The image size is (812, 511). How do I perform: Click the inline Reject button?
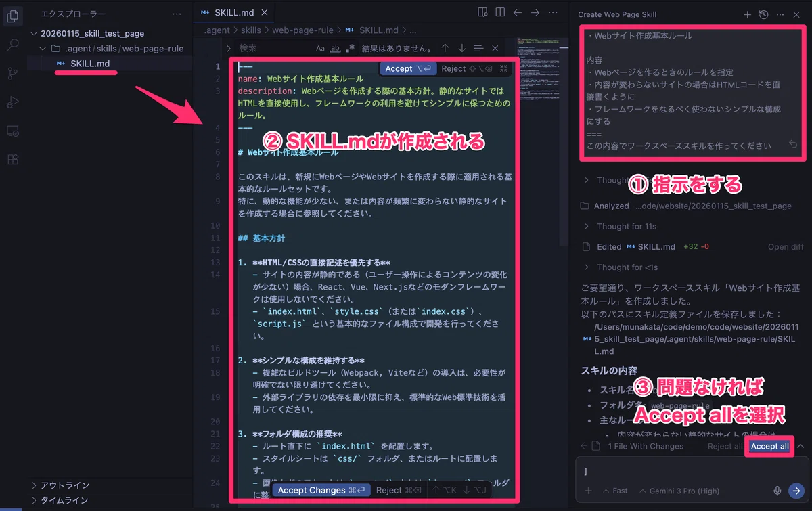(x=466, y=68)
